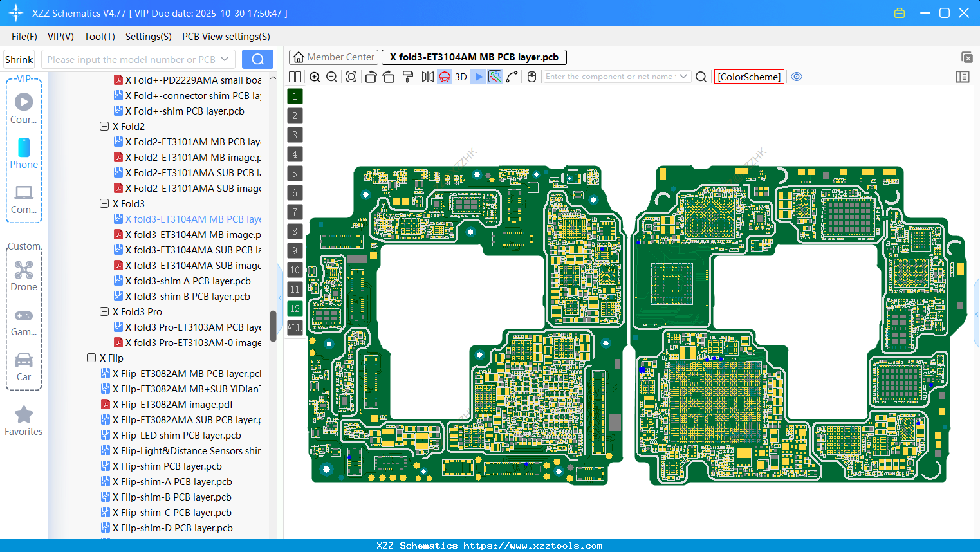980x552 pixels.
Task: Toggle net visibility with the eye icon
Action: coord(797,77)
